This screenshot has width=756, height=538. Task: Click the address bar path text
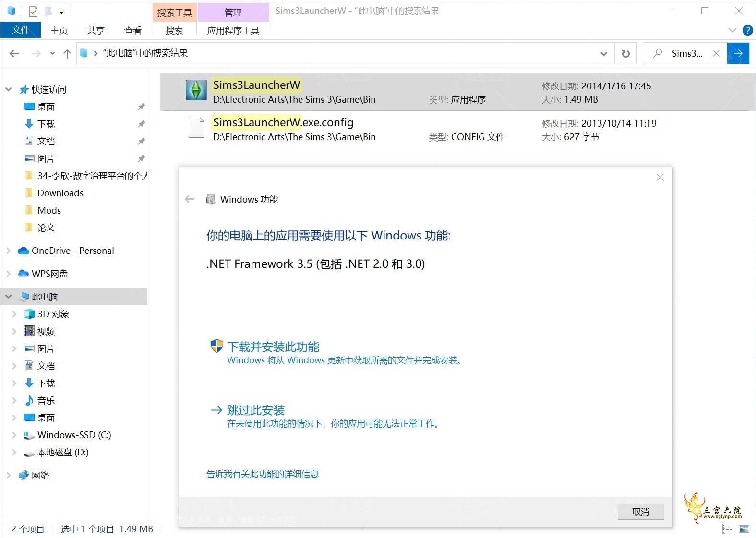click(145, 53)
